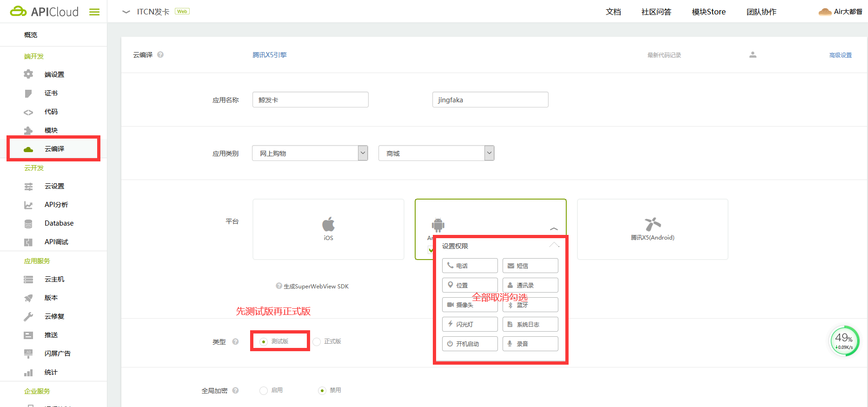Click help icon next to 类型
Image resolution: width=868 pixels, height=407 pixels.
tap(236, 341)
